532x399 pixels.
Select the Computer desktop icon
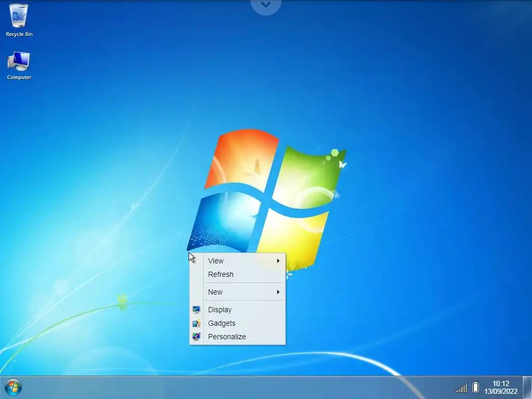tap(19, 65)
